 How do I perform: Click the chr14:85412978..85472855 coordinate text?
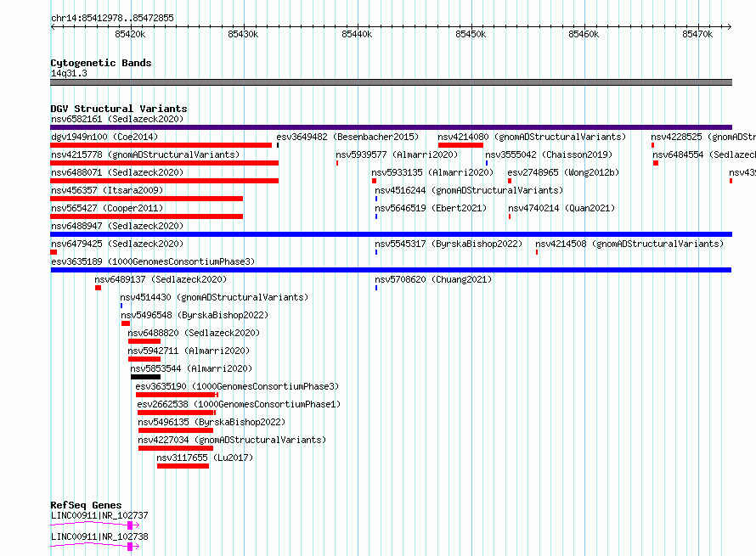112,18
